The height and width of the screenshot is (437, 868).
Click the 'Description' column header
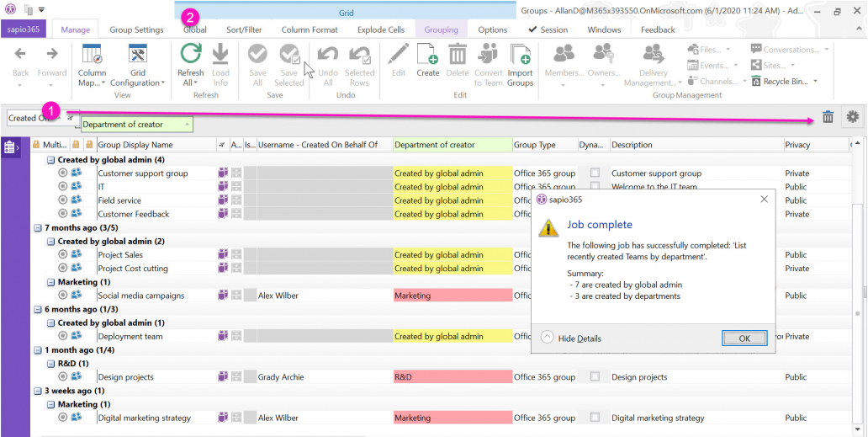coord(697,145)
